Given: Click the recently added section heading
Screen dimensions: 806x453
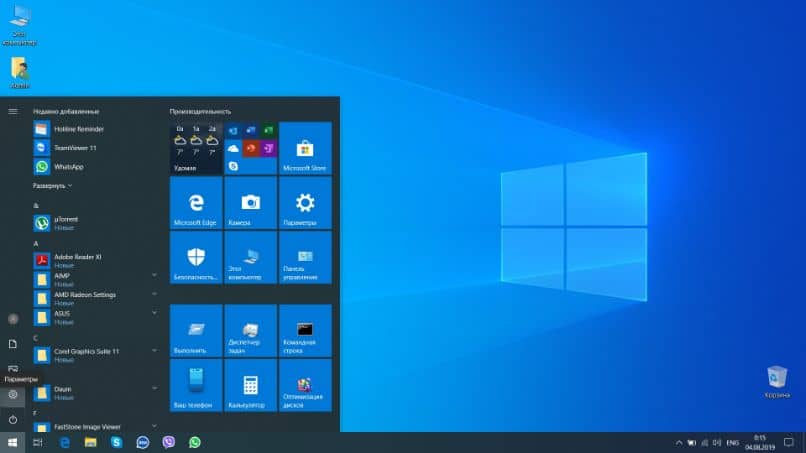Looking at the screenshot, I should tap(66, 111).
